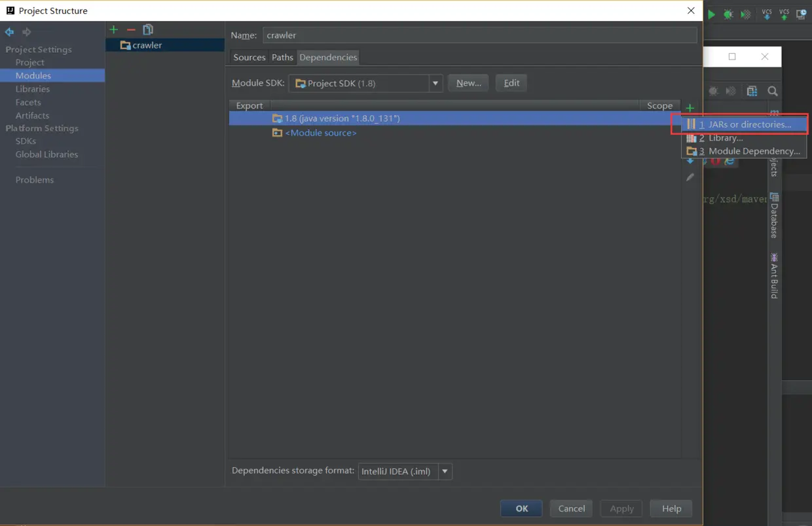Open SDKs under Platform Settings

coord(26,141)
